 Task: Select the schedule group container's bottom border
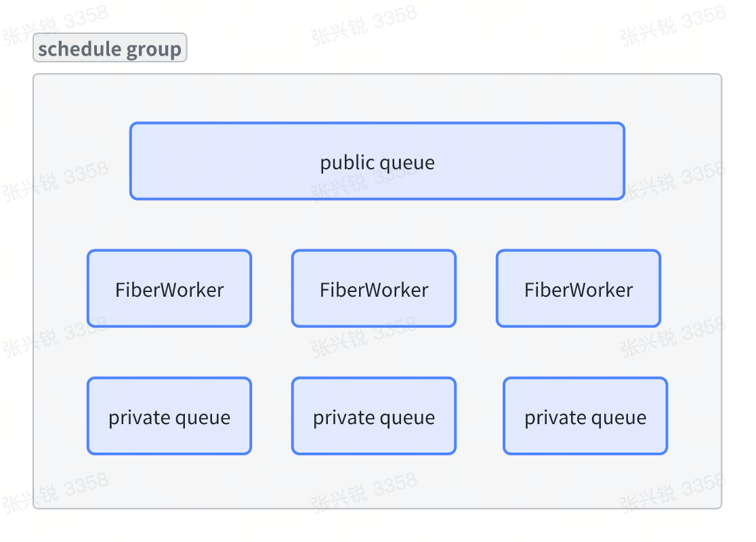[x=377, y=508]
